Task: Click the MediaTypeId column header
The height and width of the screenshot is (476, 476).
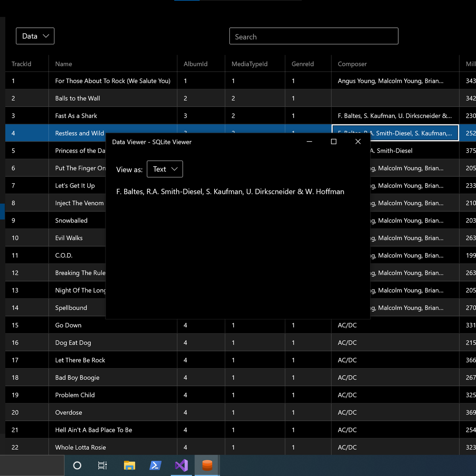Action: [250, 63]
